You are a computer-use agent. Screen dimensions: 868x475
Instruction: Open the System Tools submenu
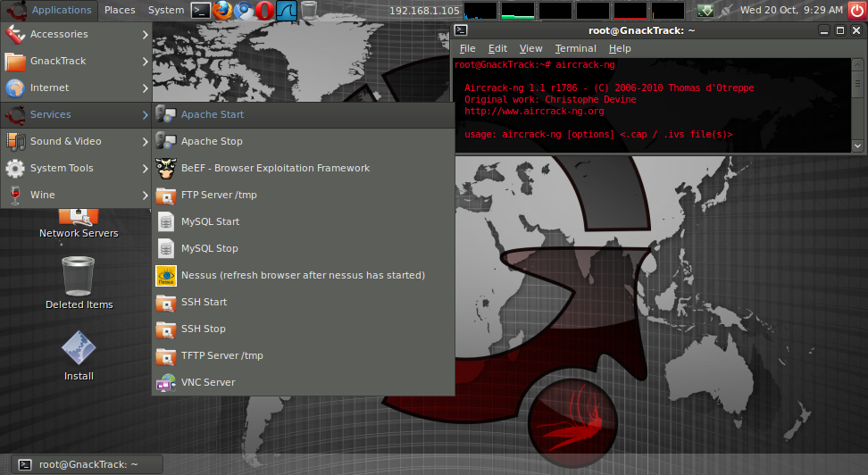tap(76, 168)
